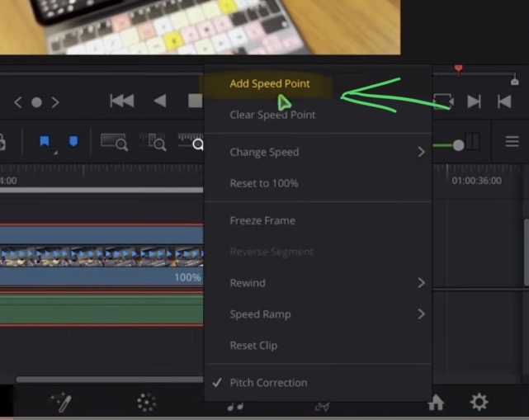Adjust the green zoom slider handle
Image resolution: width=529 pixels, height=420 pixels.
tap(458, 145)
